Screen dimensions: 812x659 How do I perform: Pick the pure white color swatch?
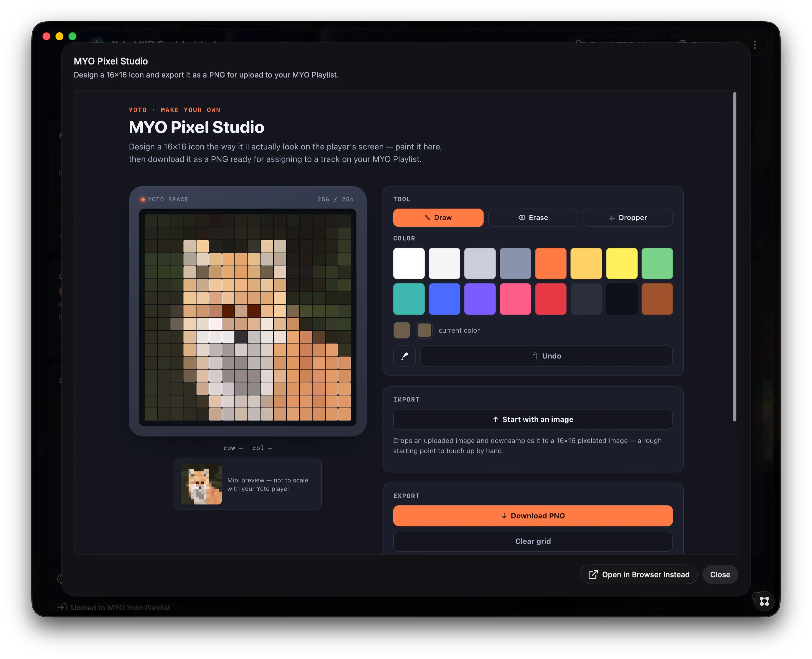click(409, 263)
